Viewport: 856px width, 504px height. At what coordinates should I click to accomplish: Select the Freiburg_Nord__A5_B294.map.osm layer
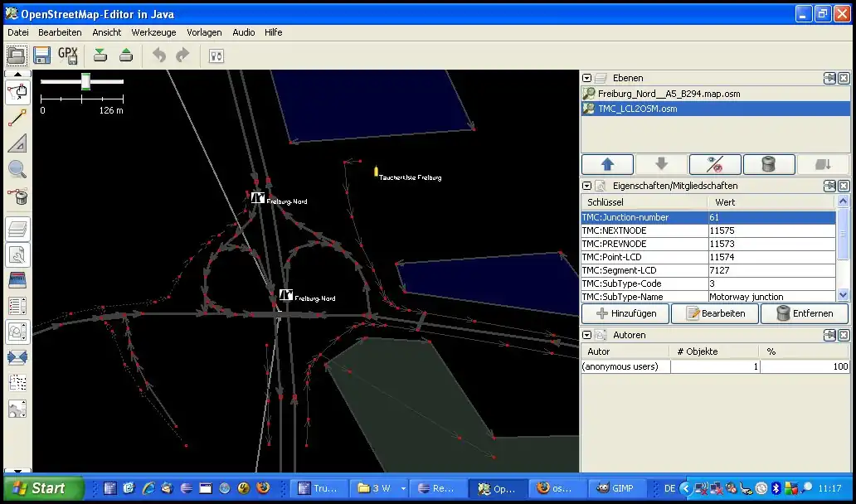tap(669, 94)
